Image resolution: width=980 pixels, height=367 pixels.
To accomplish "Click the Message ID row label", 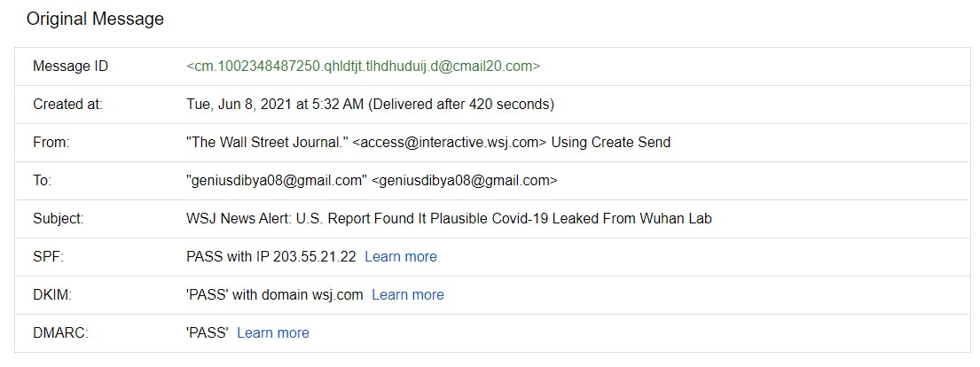I will click(71, 66).
